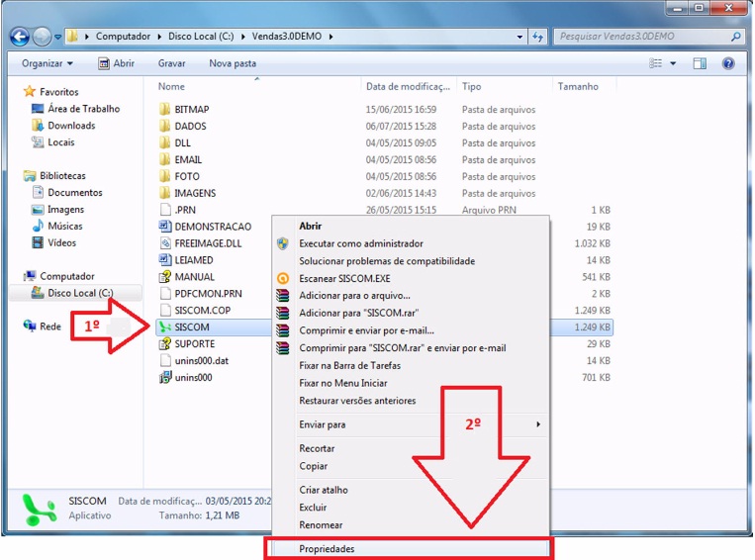This screenshot has height=560, width=755.
Task: Select the MANUAL help file icon
Action: pyautogui.click(x=165, y=277)
